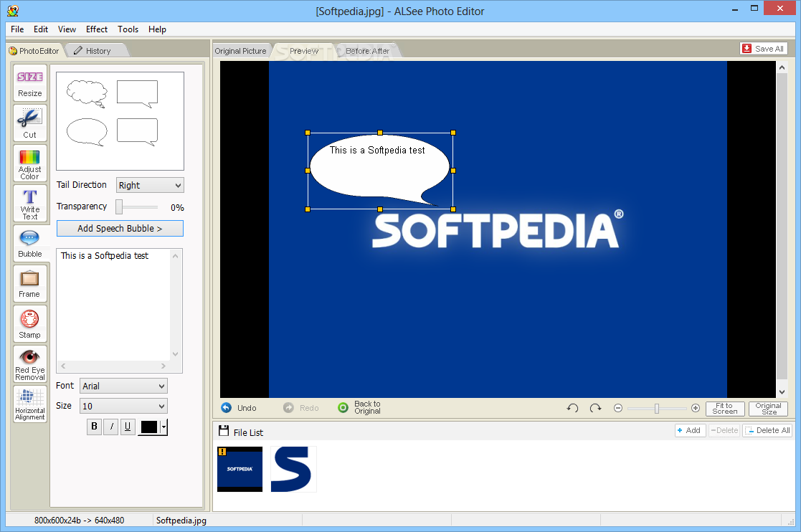Click the text box horizontal scroll right arrow
Viewport: 801px width, 532px height.
click(163, 366)
